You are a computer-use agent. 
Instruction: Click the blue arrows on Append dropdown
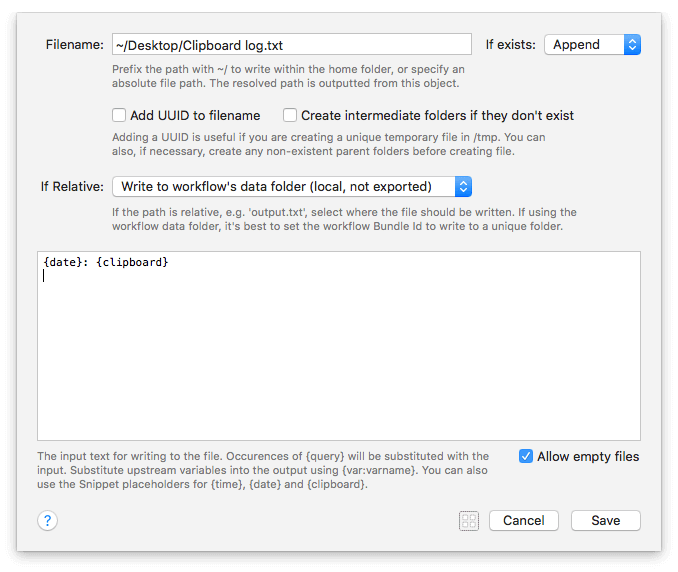tap(632, 45)
